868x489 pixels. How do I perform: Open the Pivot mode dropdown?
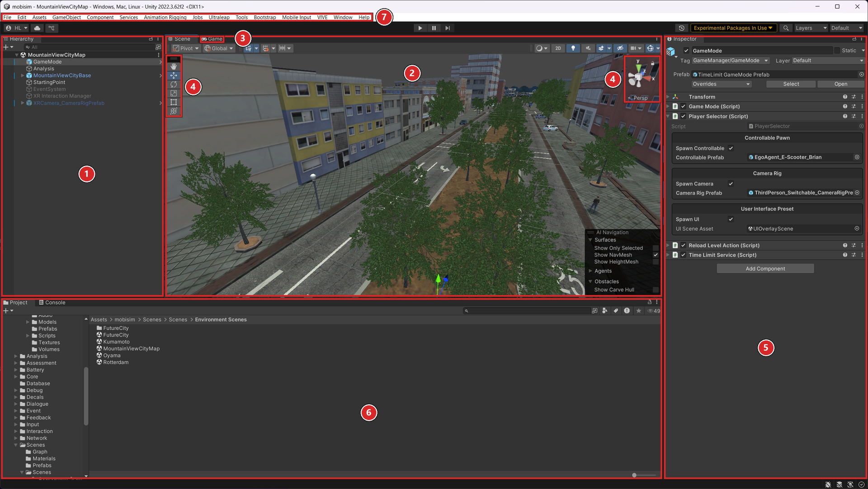(186, 48)
